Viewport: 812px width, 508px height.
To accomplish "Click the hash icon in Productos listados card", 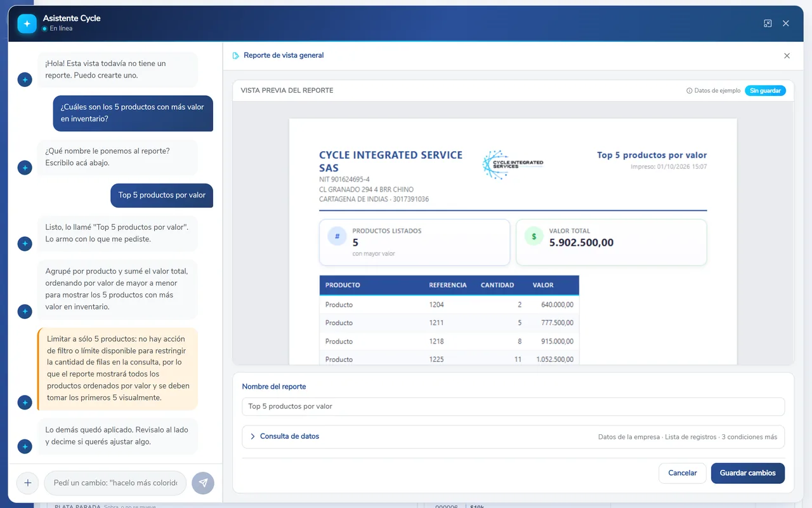I will [x=337, y=236].
